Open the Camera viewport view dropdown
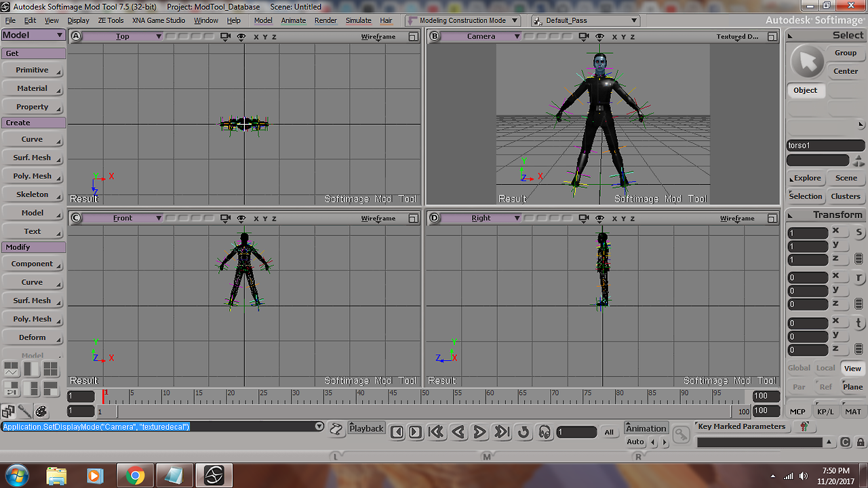The width and height of the screenshot is (868, 488). click(x=481, y=37)
